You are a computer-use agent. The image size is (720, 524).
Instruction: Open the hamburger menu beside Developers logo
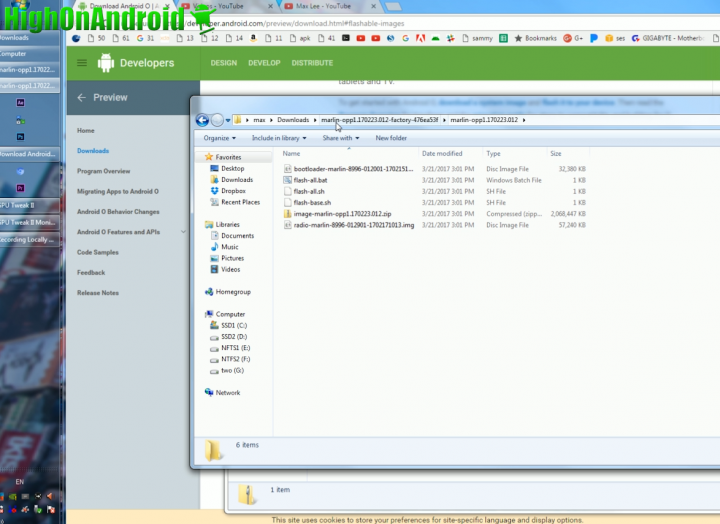click(x=82, y=63)
